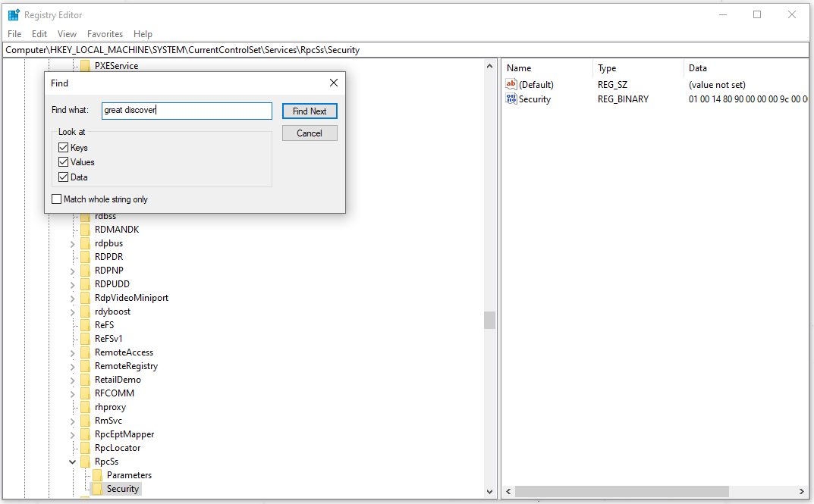This screenshot has width=814, height=504.
Task: Open the Edit menu
Action: point(39,33)
